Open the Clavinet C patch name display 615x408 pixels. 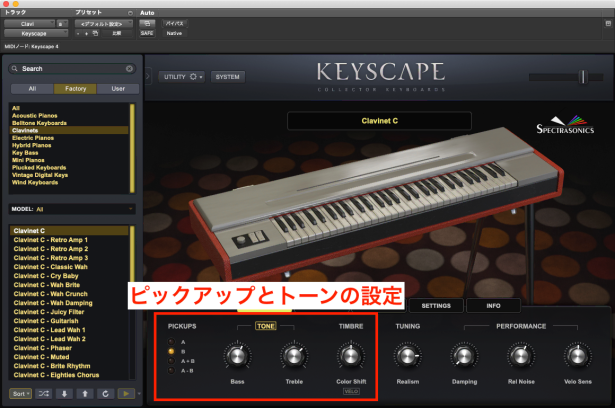pos(379,121)
